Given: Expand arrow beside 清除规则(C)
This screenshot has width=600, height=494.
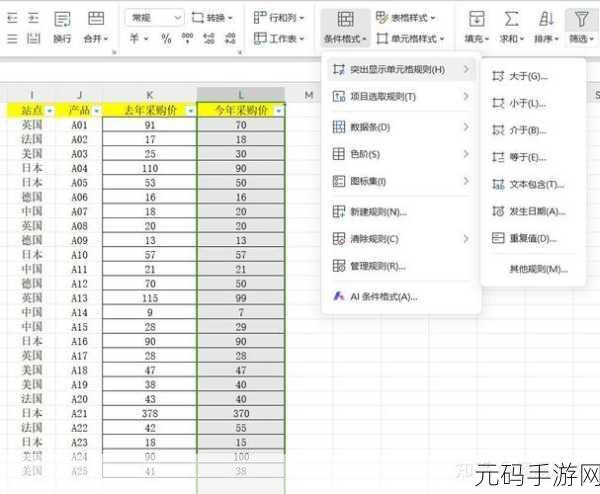Looking at the screenshot, I should pos(466,239).
